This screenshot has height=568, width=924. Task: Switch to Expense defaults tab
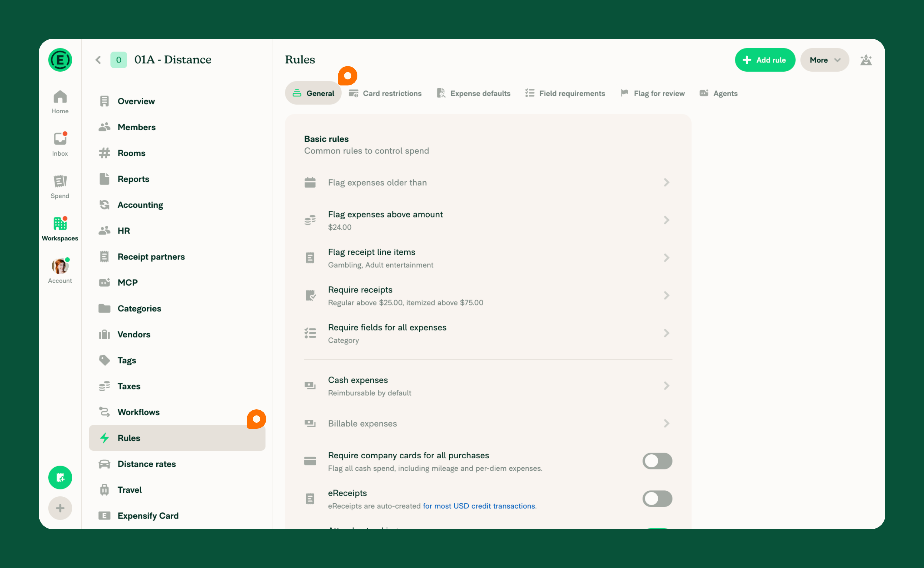tap(474, 93)
